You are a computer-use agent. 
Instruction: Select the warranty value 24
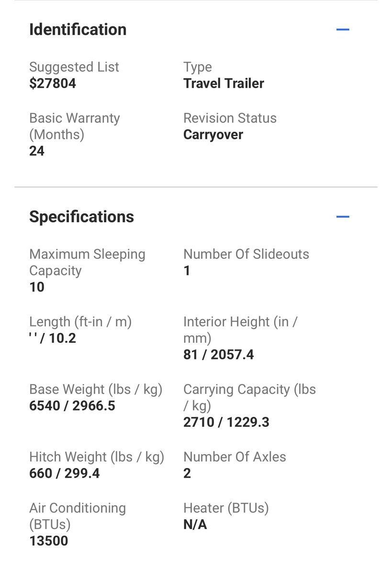coord(37,151)
